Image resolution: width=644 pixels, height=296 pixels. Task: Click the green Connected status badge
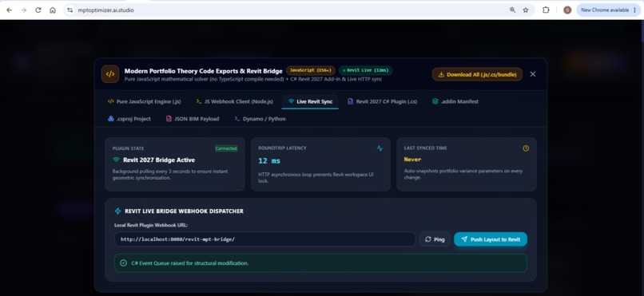(226, 148)
